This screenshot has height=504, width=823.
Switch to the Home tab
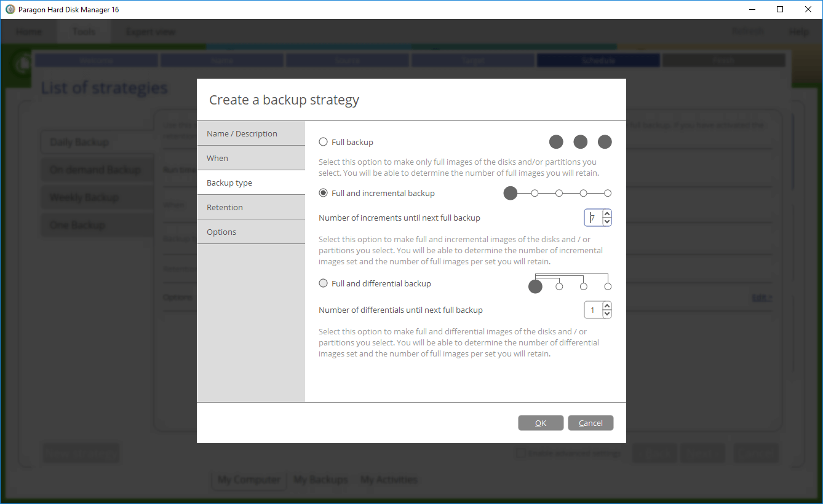click(x=29, y=31)
